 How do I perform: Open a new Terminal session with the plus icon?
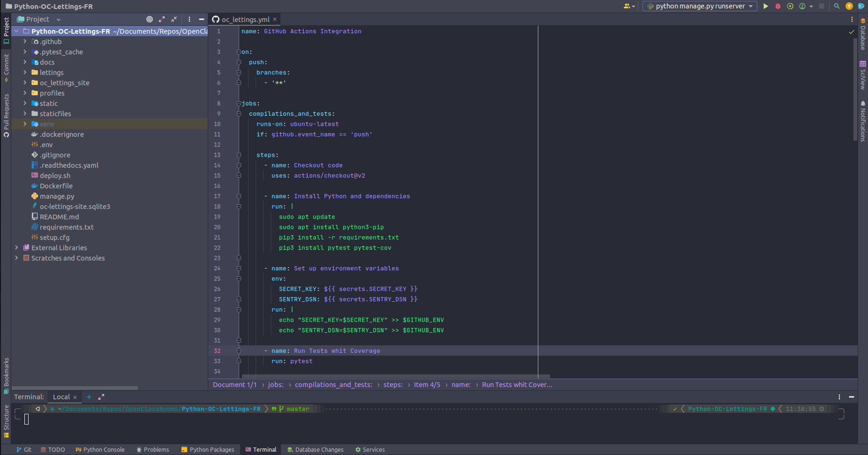click(89, 397)
